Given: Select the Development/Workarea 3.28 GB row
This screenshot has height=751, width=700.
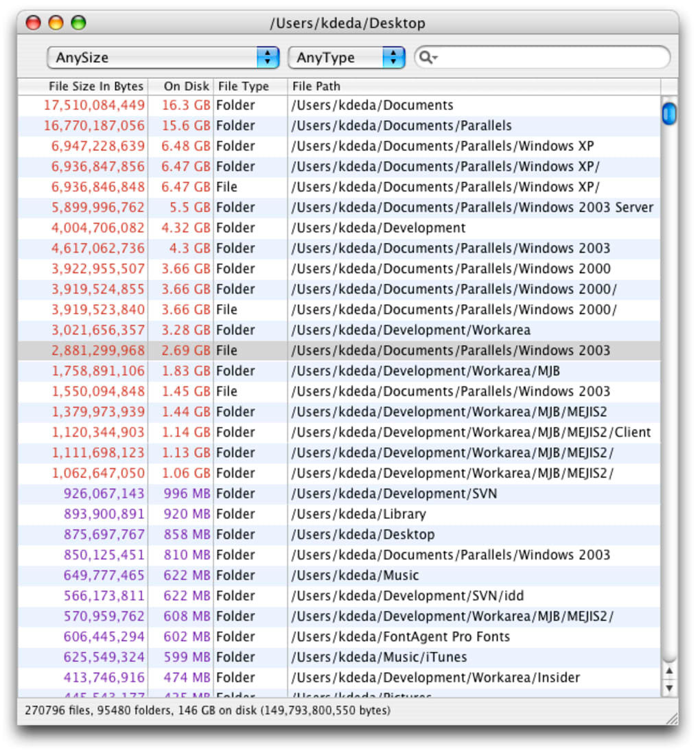Looking at the screenshot, I should tap(339, 330).
